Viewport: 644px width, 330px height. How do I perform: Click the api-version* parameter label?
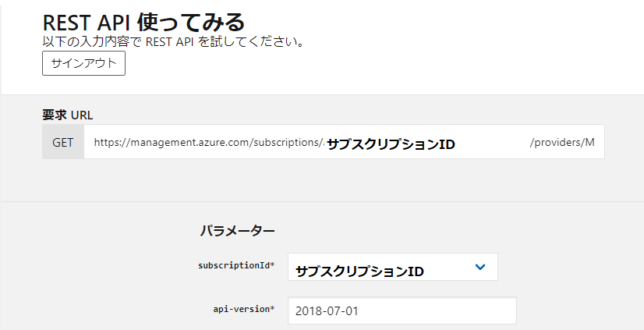(244, 309)
